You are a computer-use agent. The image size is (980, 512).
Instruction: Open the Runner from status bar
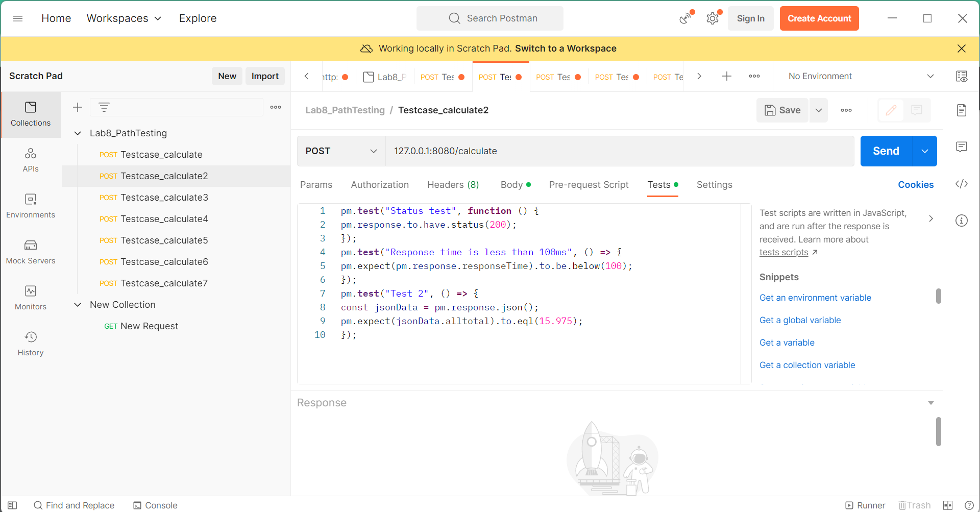click(865, 505)
